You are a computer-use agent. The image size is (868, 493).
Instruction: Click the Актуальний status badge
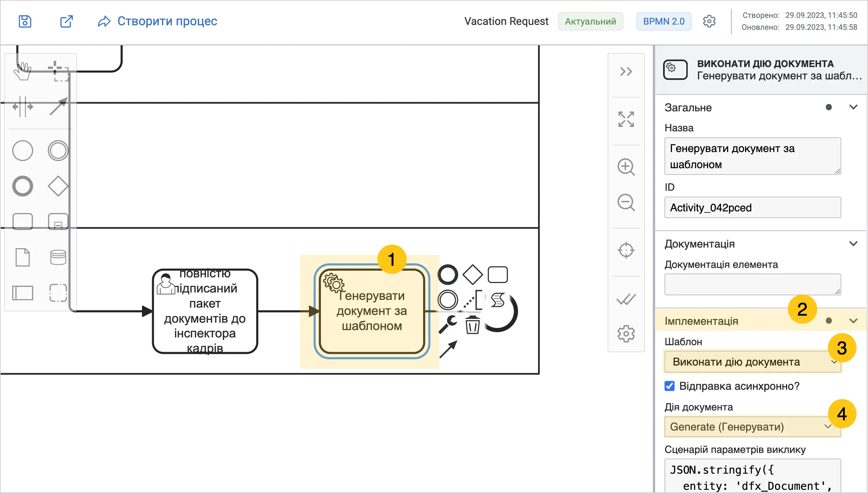[590, 21]
